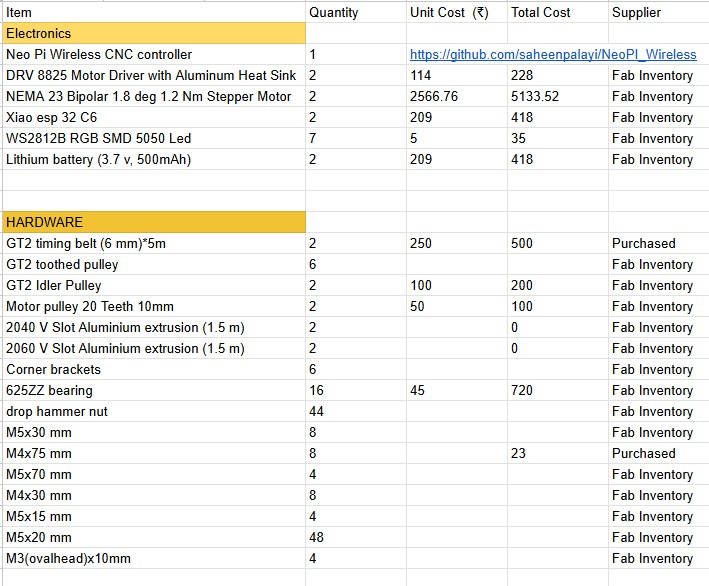The image size is (709, 586).
Task: Select the Total Cost header cell
Action: [558, 12]
